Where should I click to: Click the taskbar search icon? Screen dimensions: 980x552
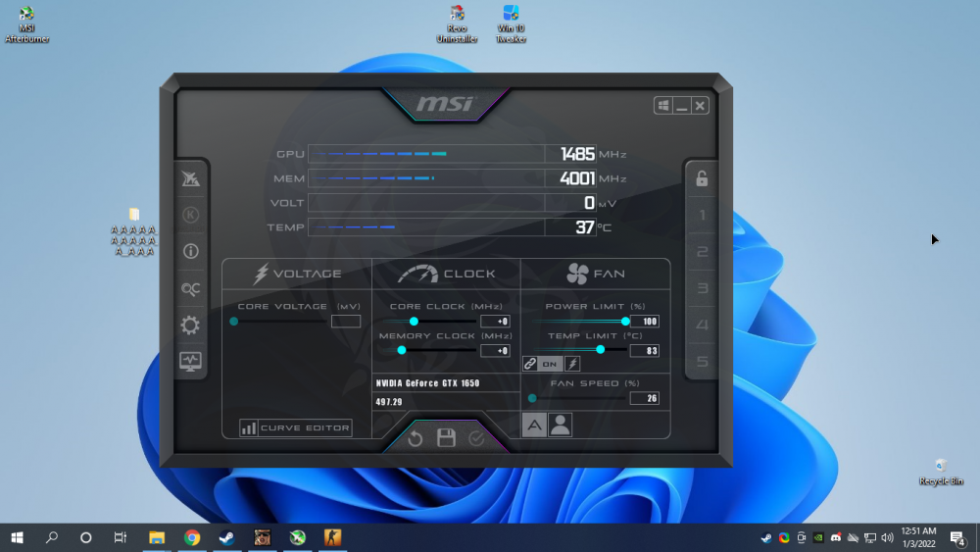[52, 537]
